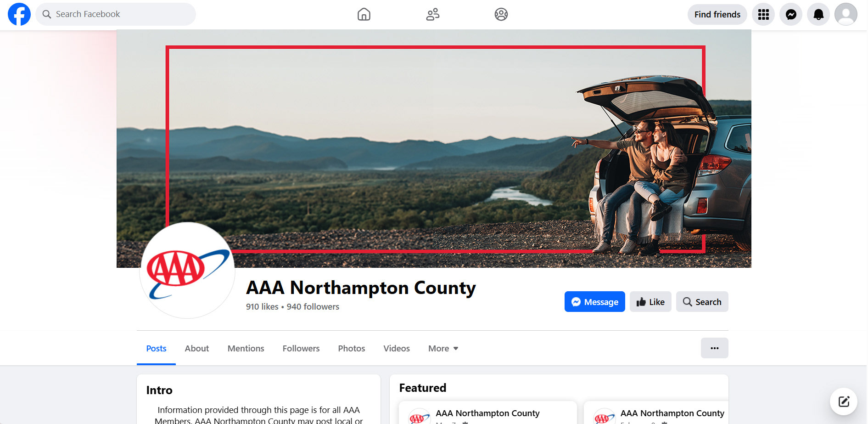Switch to the Photos tab
Viewport: 868px width, 424px height.
coord(352,348)
